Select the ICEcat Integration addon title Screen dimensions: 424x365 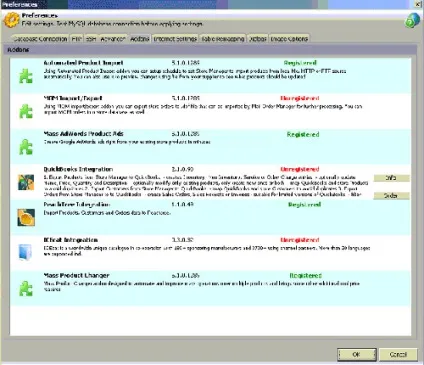pos(71,240)
